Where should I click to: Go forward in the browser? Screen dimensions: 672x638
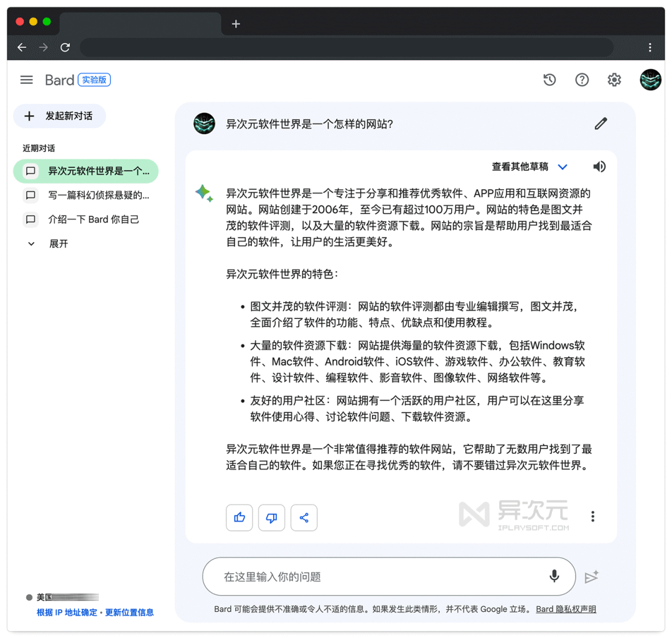point(44,47)
